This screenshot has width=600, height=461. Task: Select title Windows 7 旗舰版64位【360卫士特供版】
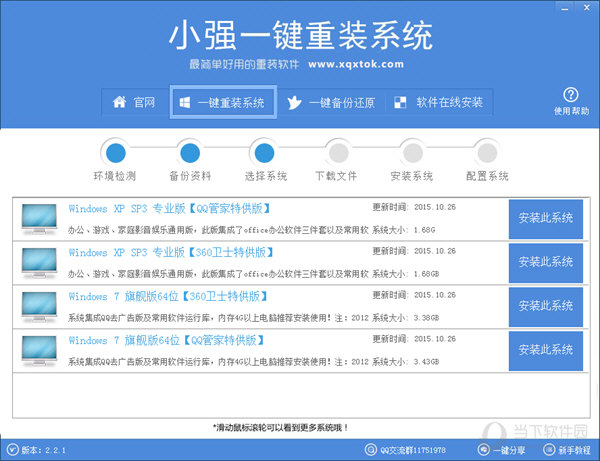coord(168,296)
